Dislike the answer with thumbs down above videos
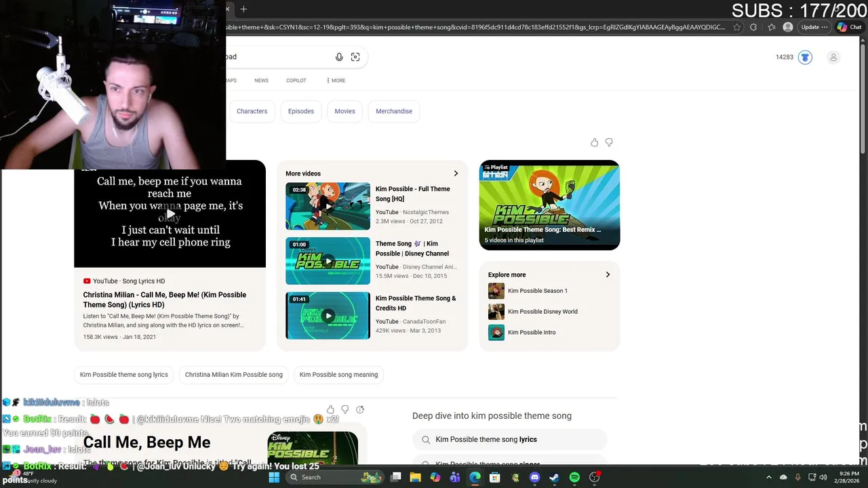This screenshot has height=488, width=868. [609, 142]
